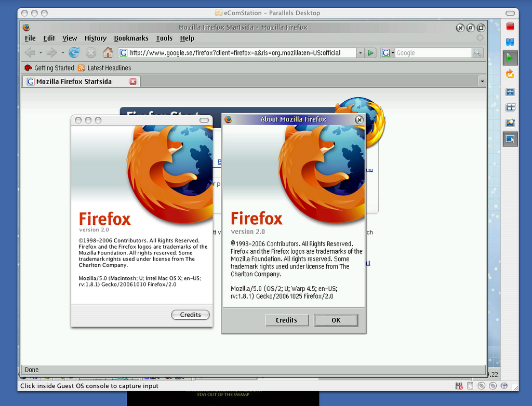Open the list-all-tabs dropdown

(x=482, y=82)
